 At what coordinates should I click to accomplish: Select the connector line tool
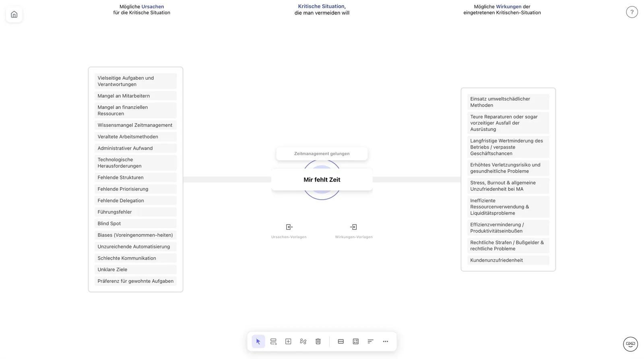[303, 341]
